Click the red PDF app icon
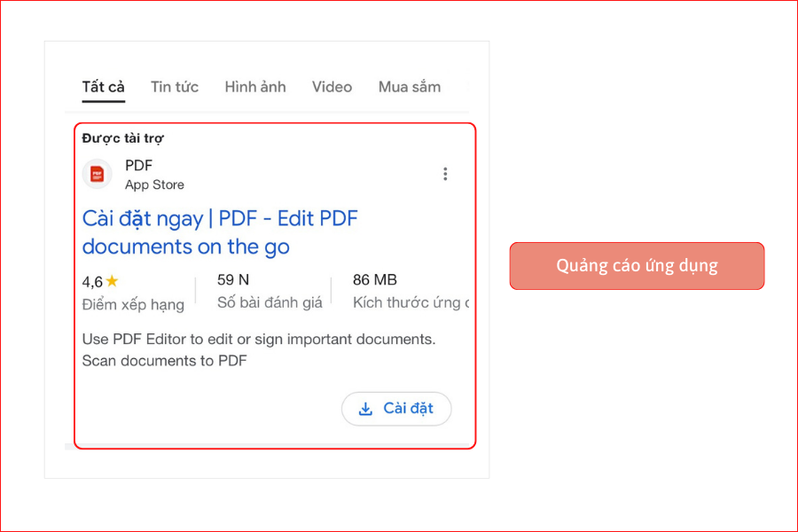Image resolution: width=798 pixels, height=532 pixels. click(x=98, y=174)
